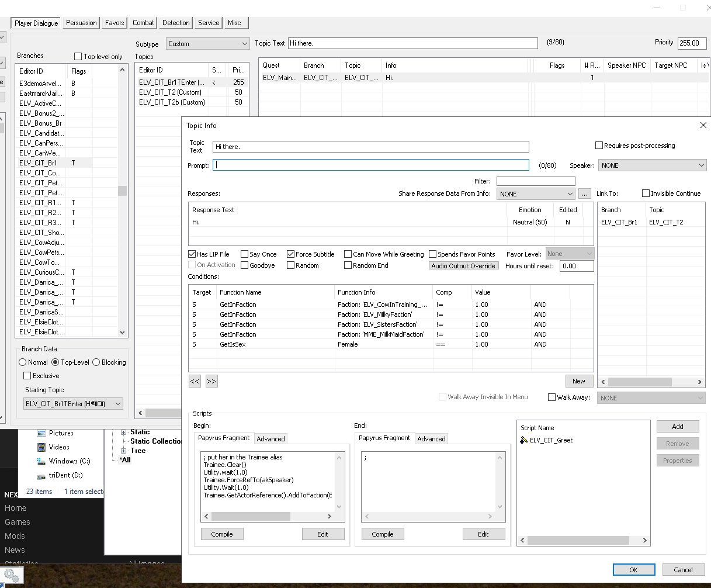
Task: Check Spends Favor Points
Action: pos(432,254)
